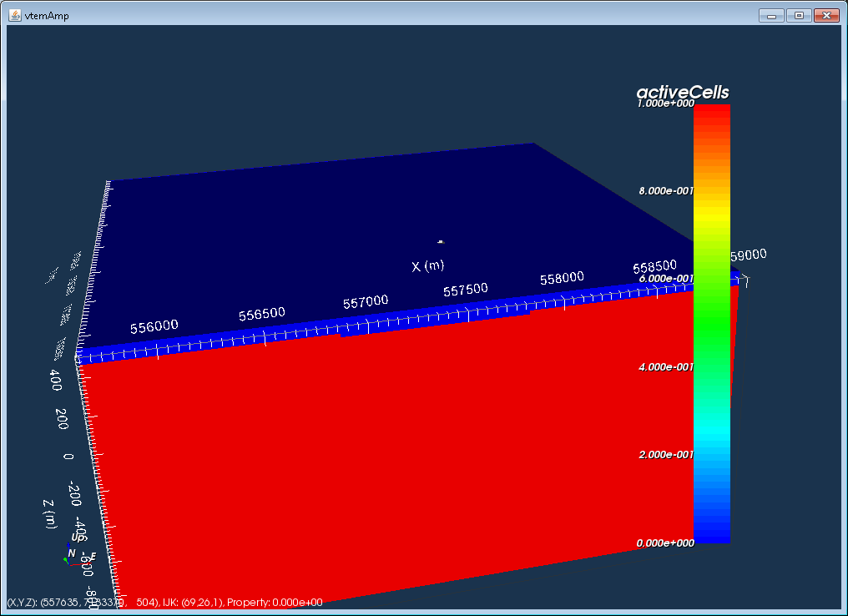Click the 6.000e-001 colorbar label
The height and width of the screenshot is (616, 848).
coord(666,279)
